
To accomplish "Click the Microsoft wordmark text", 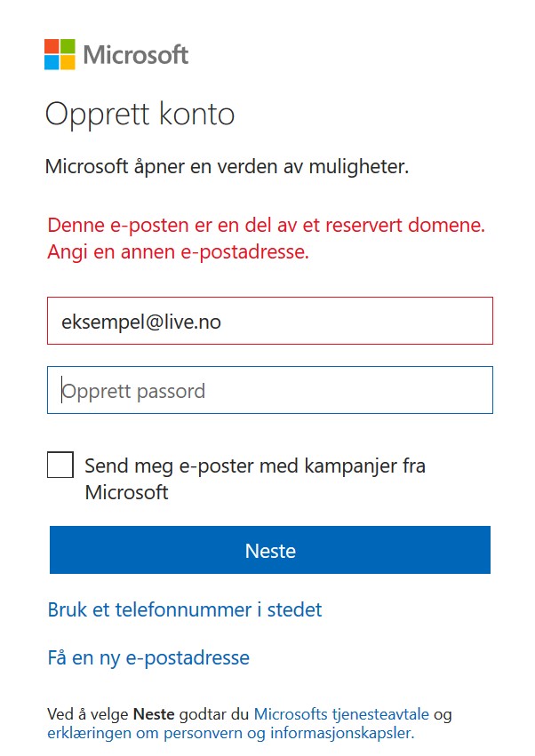I will pos(136,54).
